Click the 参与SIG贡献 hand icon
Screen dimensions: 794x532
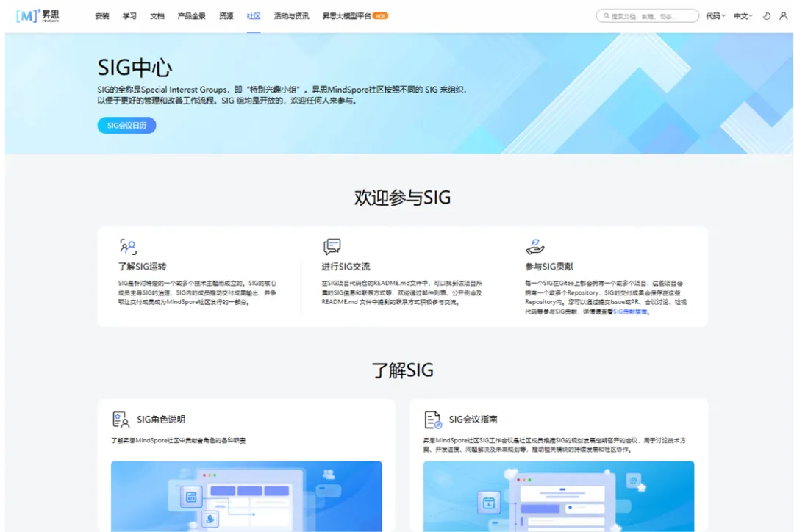point(534,247)
